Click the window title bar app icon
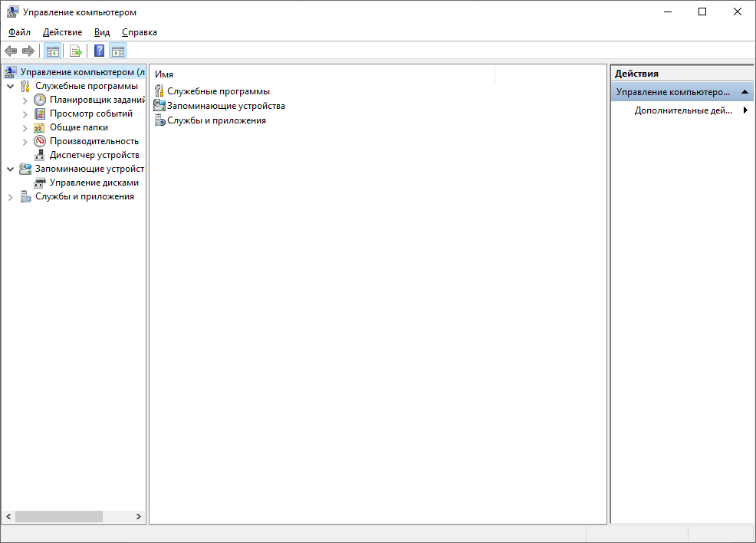The image size is (756, 543). pyautogui.click(x=12, y=12)
